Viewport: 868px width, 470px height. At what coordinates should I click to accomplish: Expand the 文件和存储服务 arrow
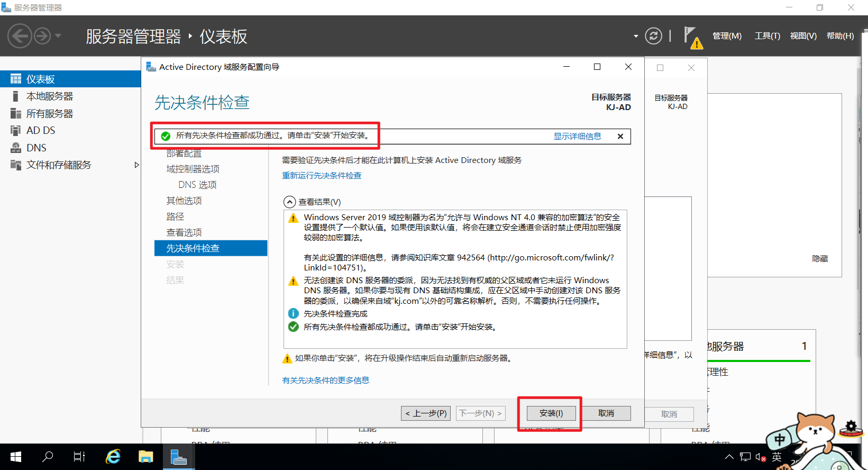pyautogui.click(x=136, y=165)
